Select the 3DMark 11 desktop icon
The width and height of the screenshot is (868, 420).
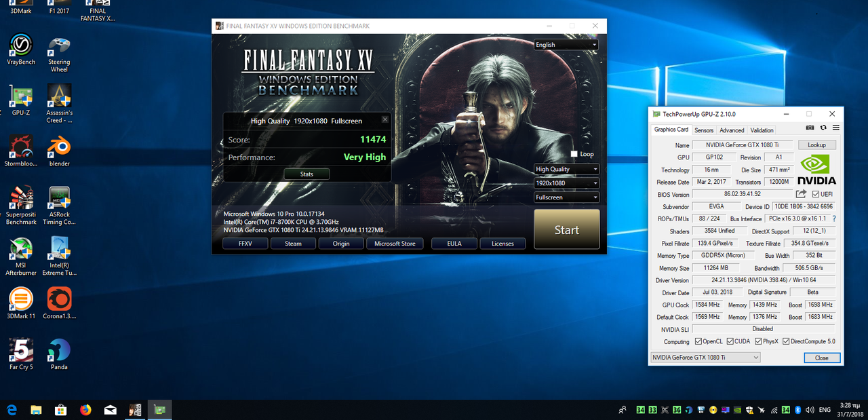point(21,303)
